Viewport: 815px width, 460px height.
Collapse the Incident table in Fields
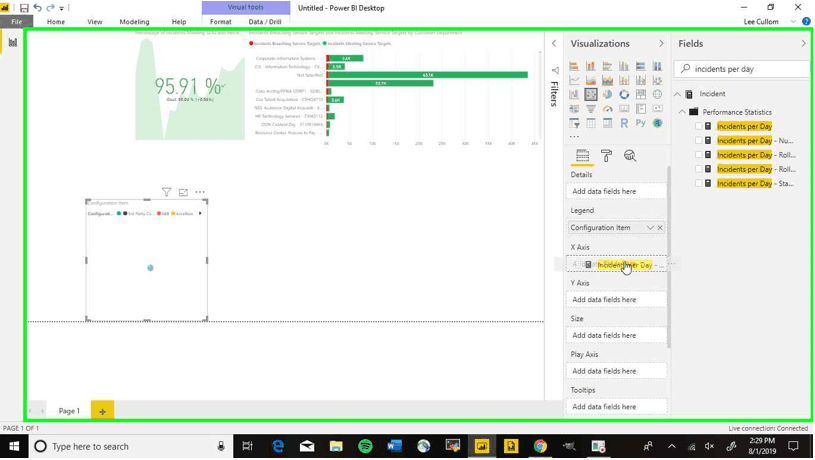677,94
